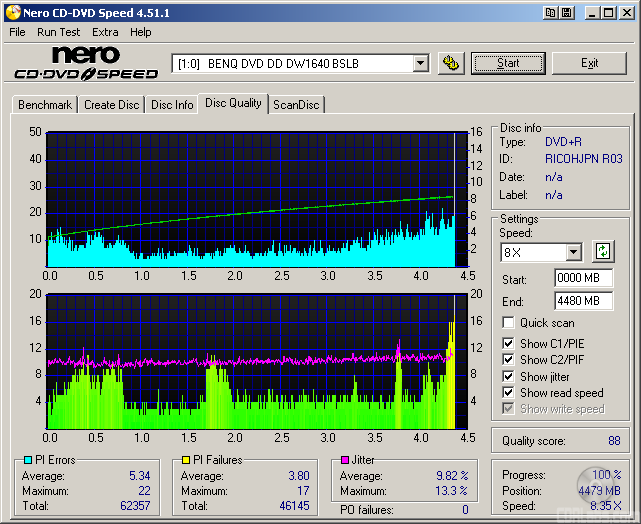Click the Nero app icon in title bar
The height and width of the screenshot is (524, 641).
pyautogui.click(x=11, y=12)
